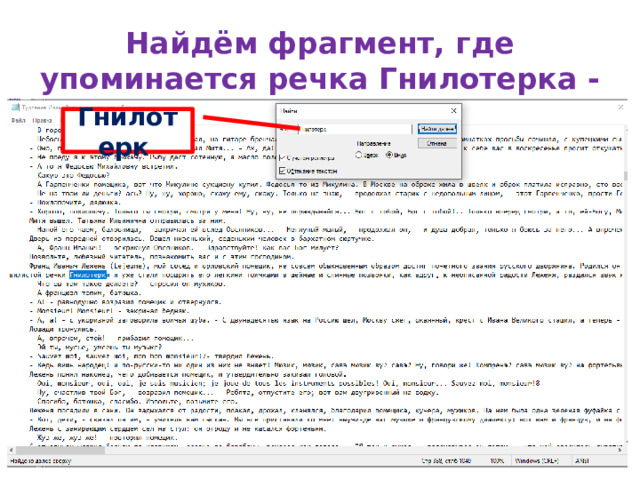Click the status message at bottom left
Screen dimensions: 640x480
(40, 461)
